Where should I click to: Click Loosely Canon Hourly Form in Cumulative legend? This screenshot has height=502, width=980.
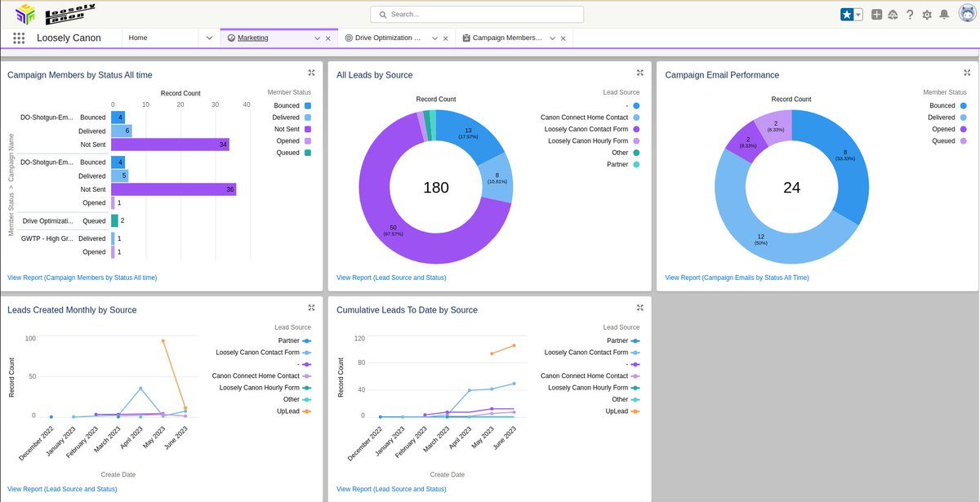pyautogui.click(x=588, y=388)
